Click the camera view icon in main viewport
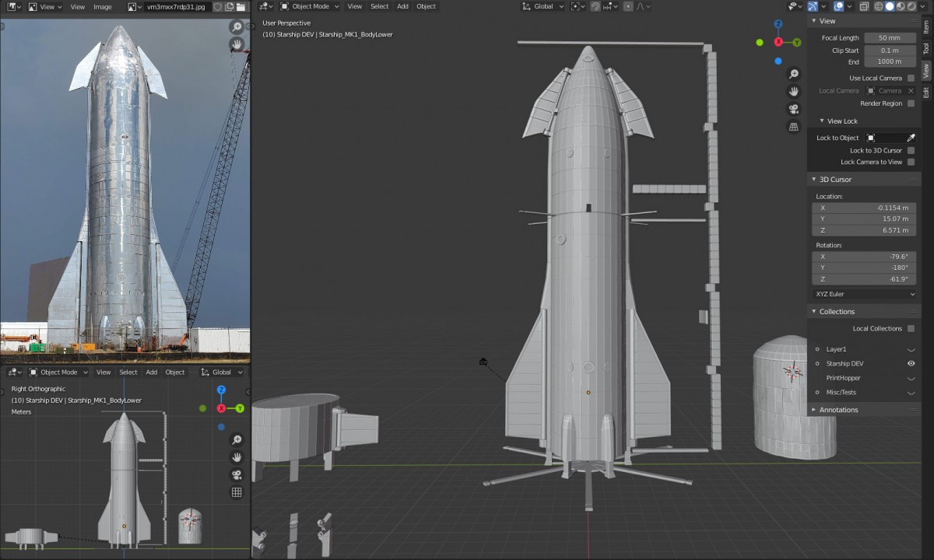 [793, 109]
